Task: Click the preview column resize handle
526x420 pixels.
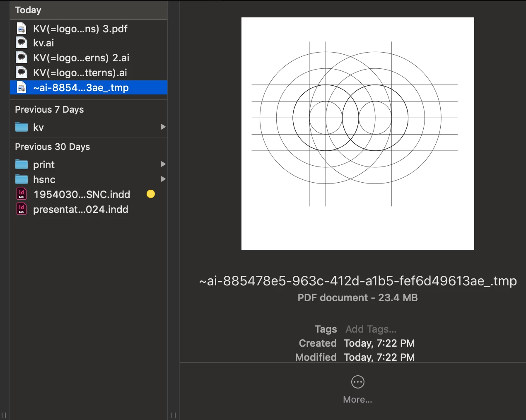Action: coord(174,415)
